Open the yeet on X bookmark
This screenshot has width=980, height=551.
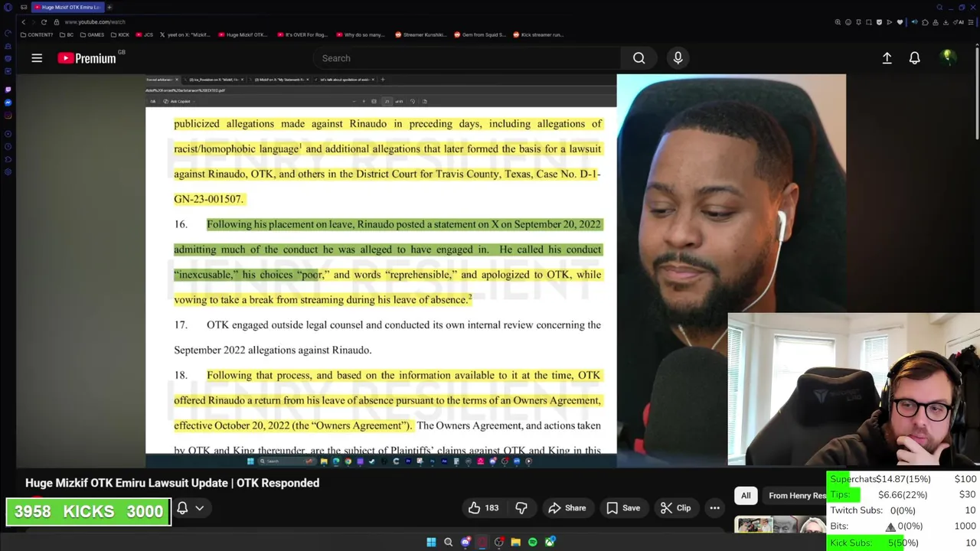(x=185, y=34)
